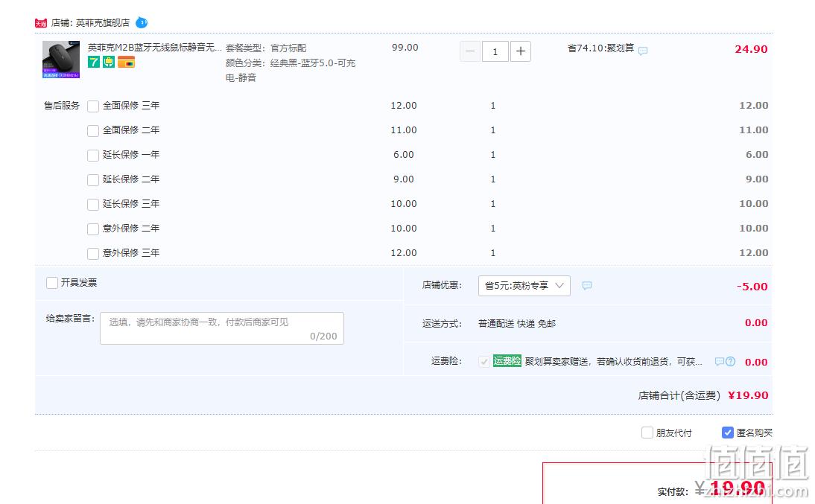The width and height of the screenshot is (815, 504).
Task: Click the 省74.10:聚划算 discount text
Action: [601, 48]
